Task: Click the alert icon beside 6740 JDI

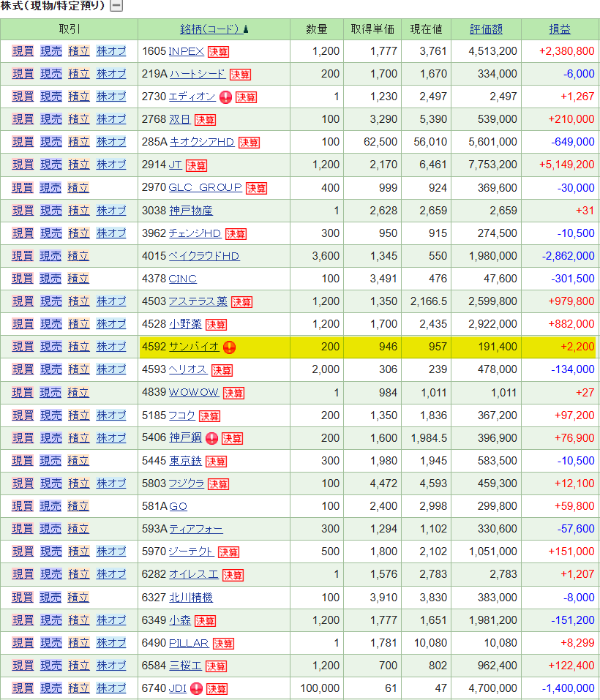Action: (196, 689)
